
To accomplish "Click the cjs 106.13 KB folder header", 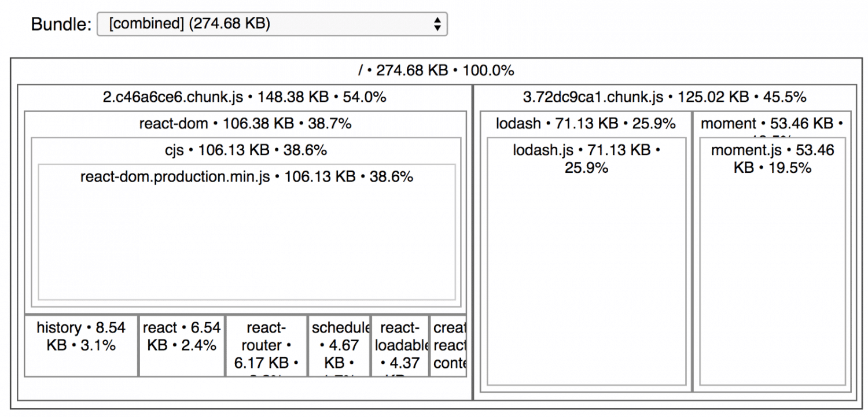I will coord(245,150).
